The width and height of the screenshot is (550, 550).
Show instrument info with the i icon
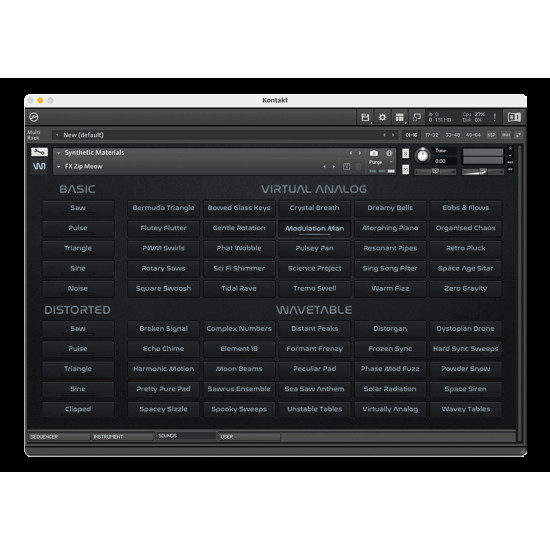click(x=389, y=153)
